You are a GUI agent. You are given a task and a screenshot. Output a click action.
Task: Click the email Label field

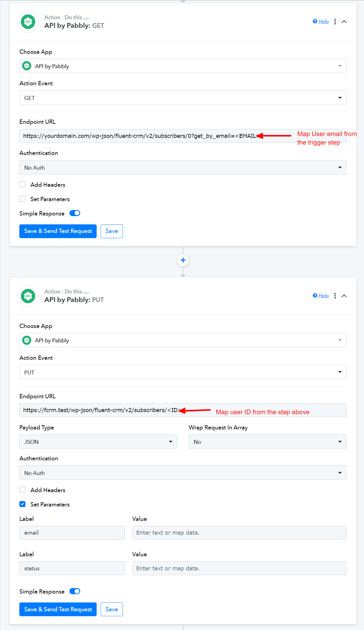[x=72, y=533]
